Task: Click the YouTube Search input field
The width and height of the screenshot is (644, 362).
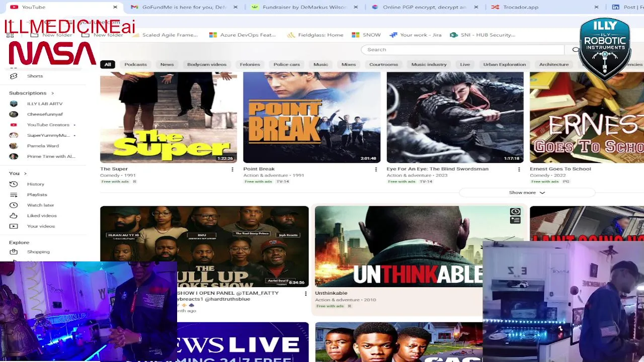Action: click(463, 50)
